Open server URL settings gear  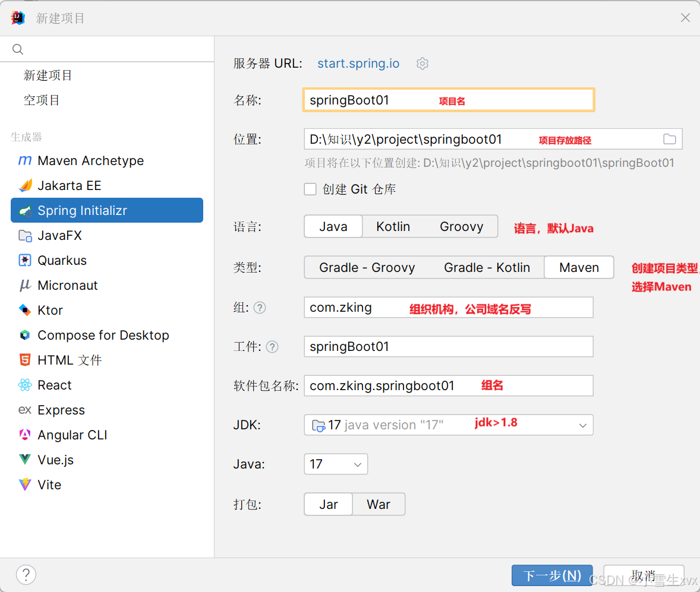[422, 64]
